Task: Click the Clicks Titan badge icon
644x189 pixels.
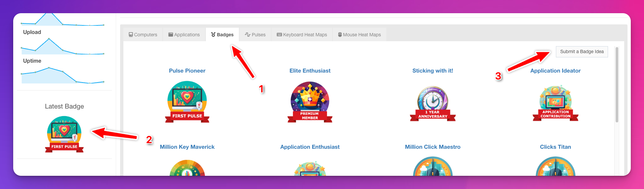Action: 555,167
